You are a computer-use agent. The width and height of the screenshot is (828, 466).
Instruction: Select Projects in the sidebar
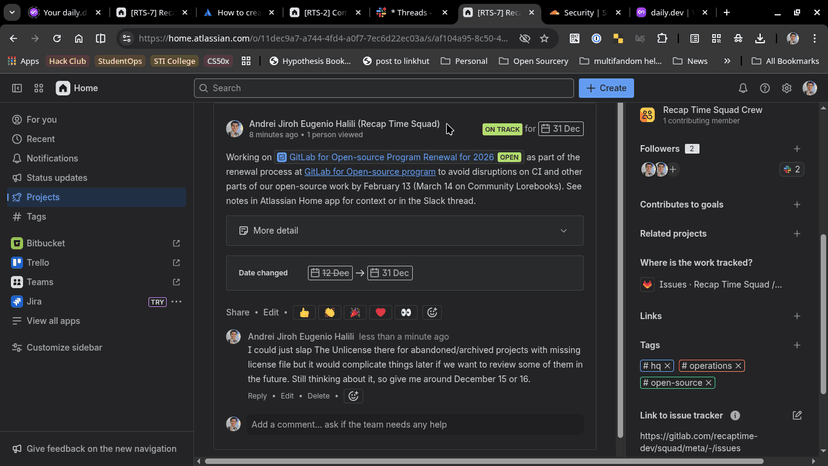click(x=43, y=197)
